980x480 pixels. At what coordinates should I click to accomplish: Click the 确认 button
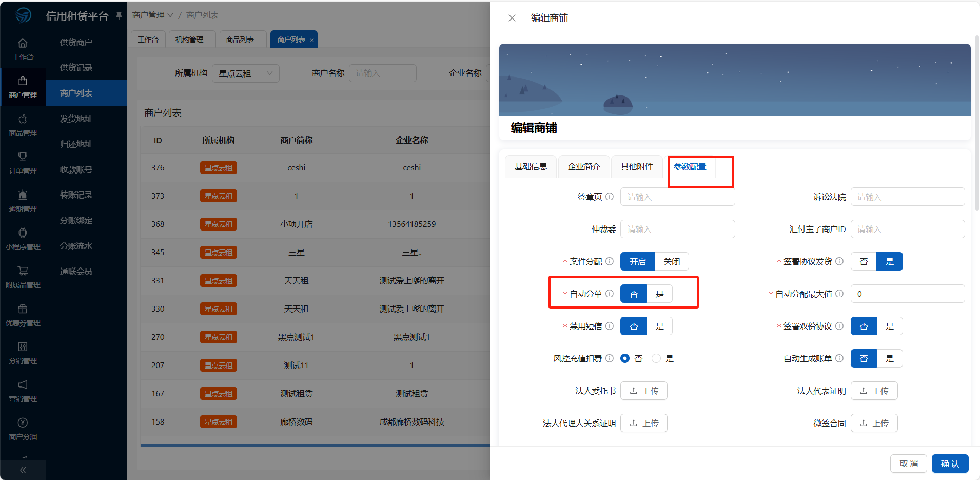coord(950,464)
